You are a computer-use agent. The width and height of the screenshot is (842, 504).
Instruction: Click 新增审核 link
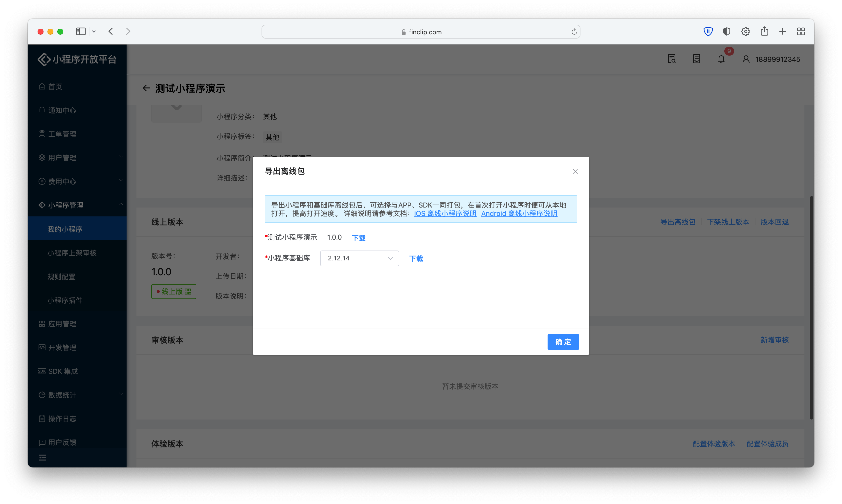pos(774,340)
